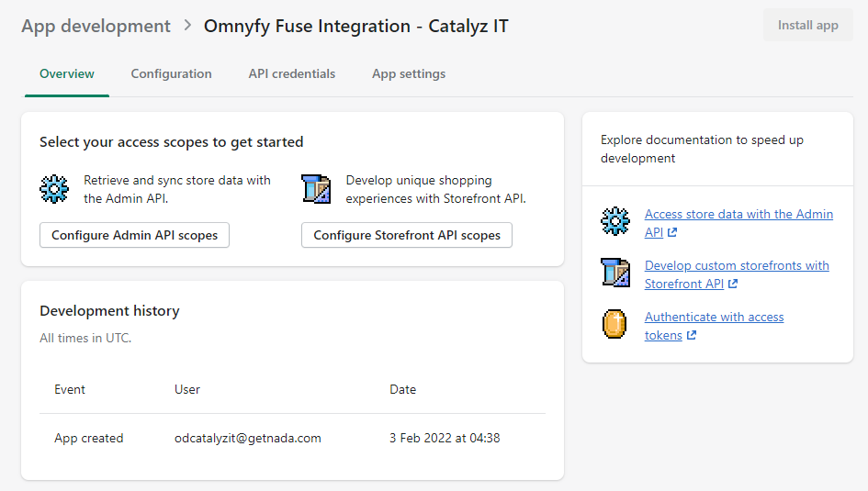
Task: Open Access store data with Admin API link
Action: (x=738, y=223)
